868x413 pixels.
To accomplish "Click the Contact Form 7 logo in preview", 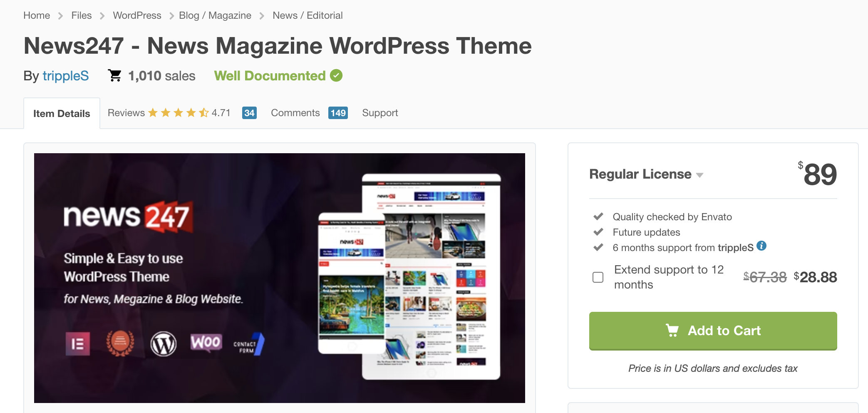I will coord(249,344).
